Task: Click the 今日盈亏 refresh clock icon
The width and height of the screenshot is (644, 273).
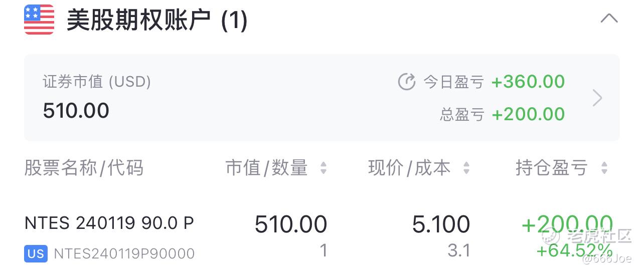Action: [x=407, y=82]
